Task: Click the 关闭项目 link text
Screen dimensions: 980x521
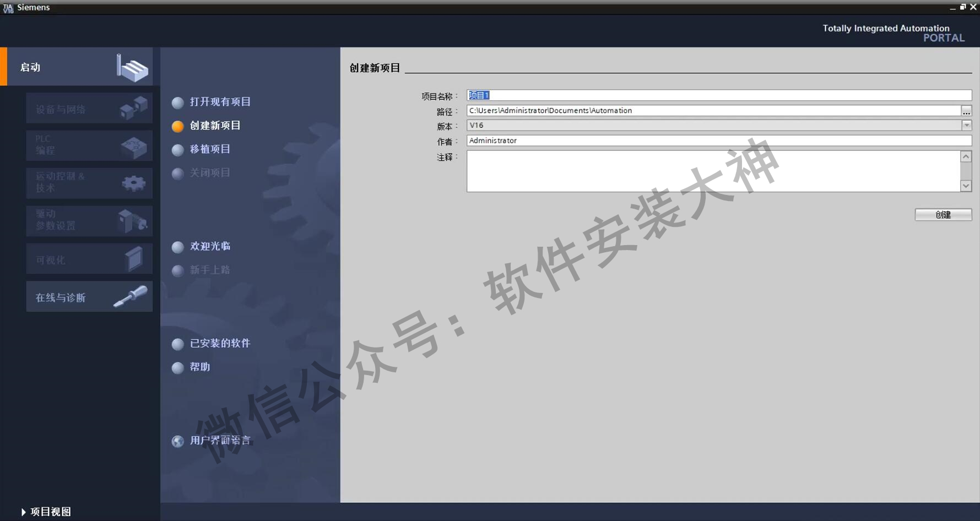Action: click(210, 173)
